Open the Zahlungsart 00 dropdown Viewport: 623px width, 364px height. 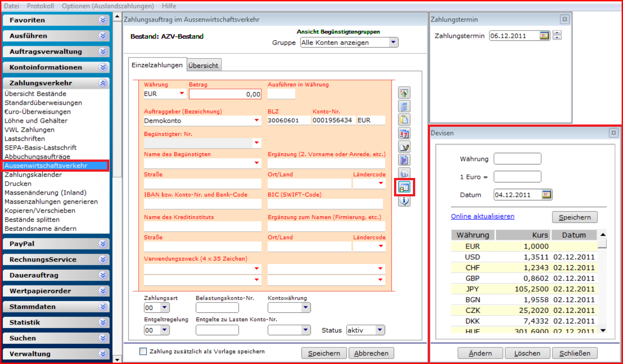coord(165,308)
